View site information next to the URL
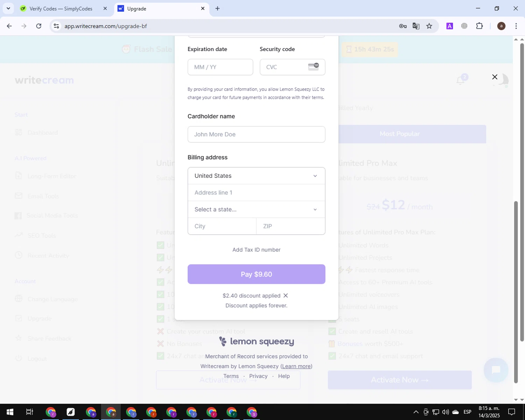This screenshot has width=525, height=420. (x=56, y=26)
